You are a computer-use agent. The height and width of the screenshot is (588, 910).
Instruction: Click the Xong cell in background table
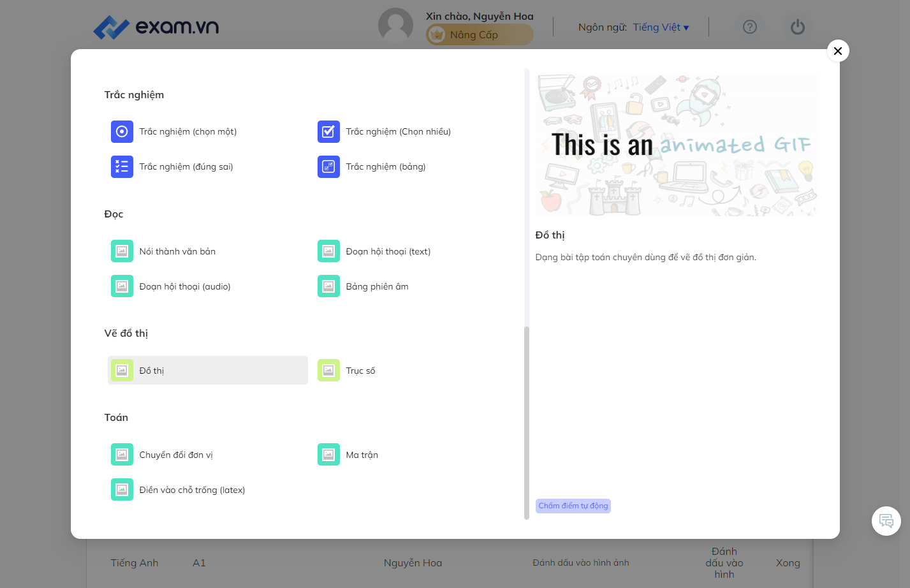coord(788,562)
